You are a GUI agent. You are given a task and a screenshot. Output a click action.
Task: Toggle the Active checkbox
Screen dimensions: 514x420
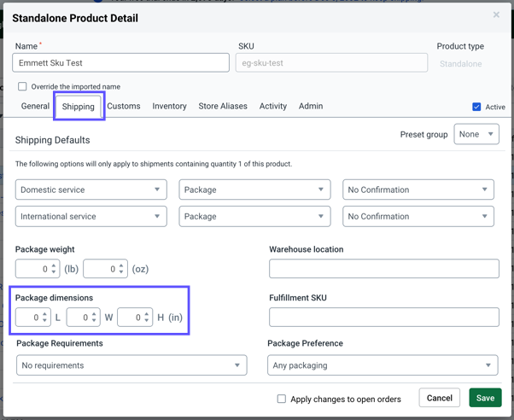tap(476, 107)
